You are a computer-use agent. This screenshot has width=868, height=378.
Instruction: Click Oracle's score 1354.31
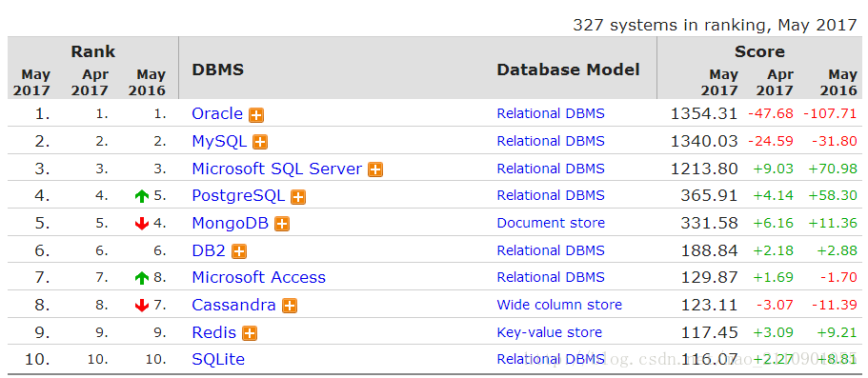(x=703, y=113)
